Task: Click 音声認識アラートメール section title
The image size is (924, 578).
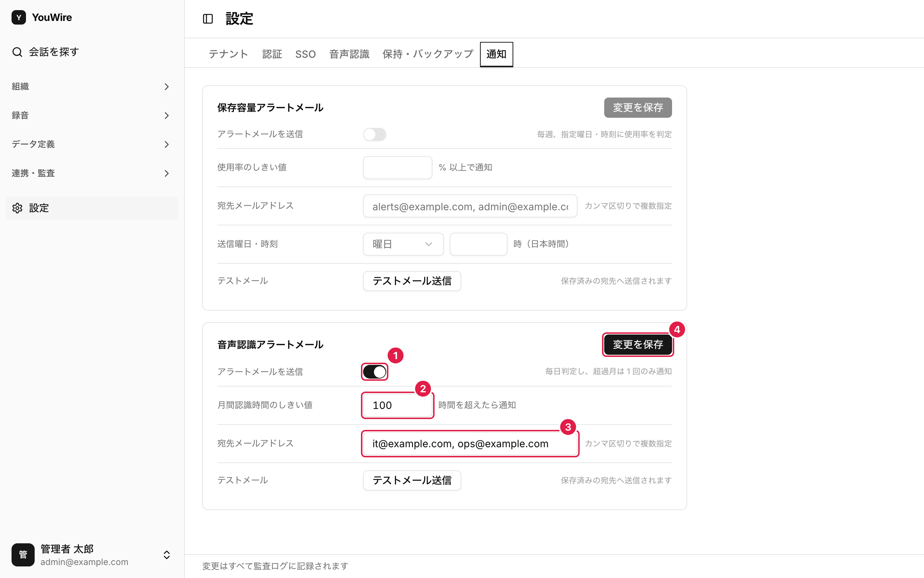Action: [x=270, y=345]
